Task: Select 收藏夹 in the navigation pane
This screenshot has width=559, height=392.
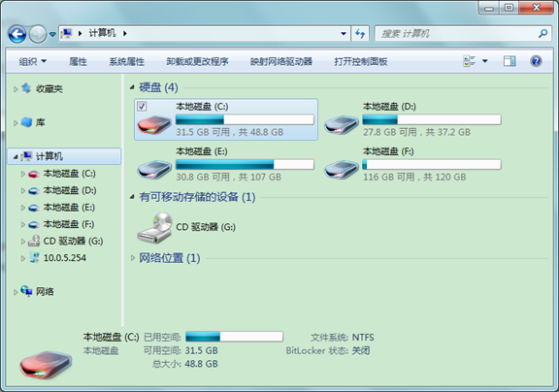Action: [x=49, y=88]
